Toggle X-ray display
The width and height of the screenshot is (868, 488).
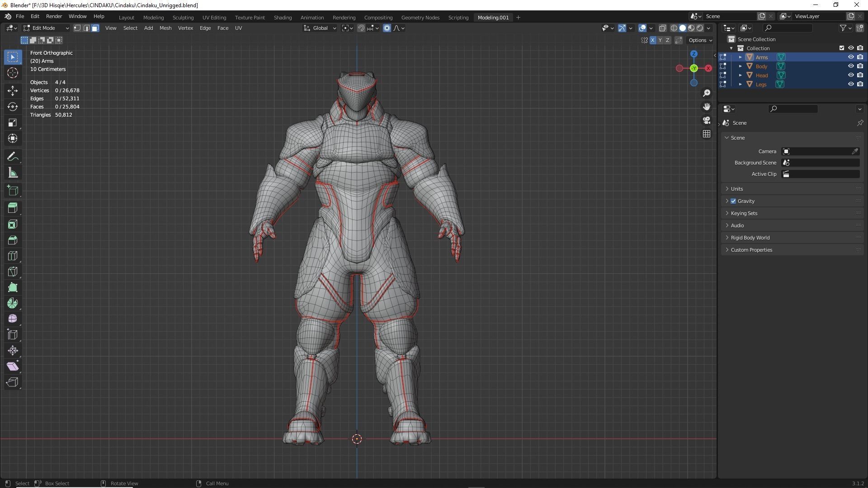pos(662,28)
